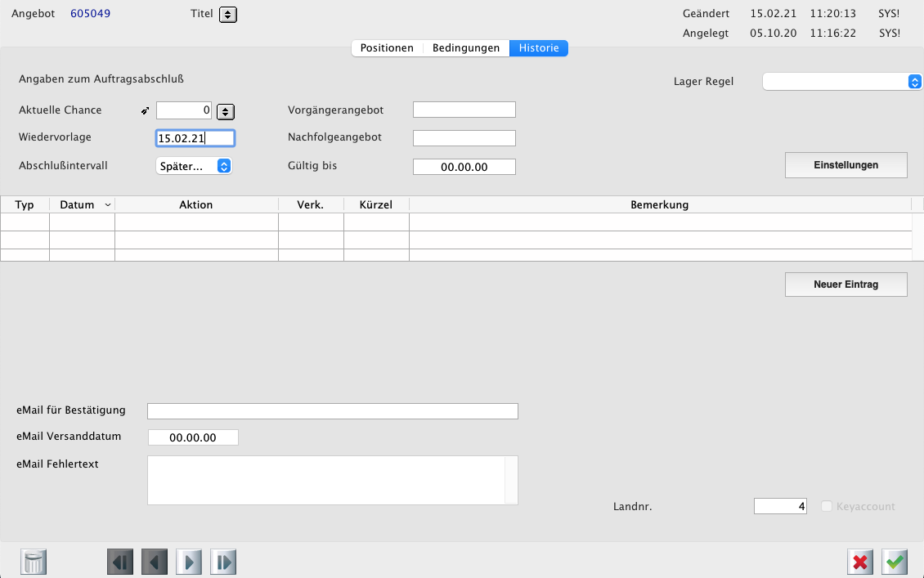
Task: Open the Titel stepper dropdown
Action: (x=228, y=15)
